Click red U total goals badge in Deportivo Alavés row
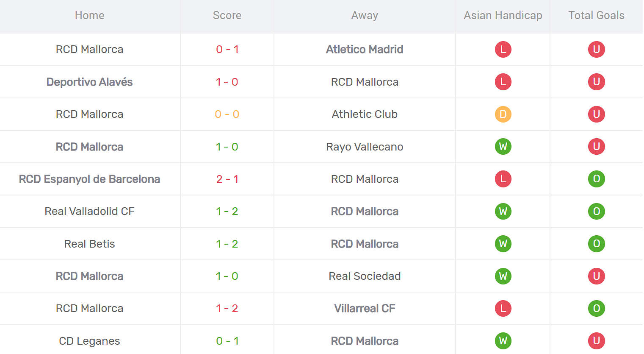This screenshot has height=354, width=644. pyautogui.click(x=596, y=82)
